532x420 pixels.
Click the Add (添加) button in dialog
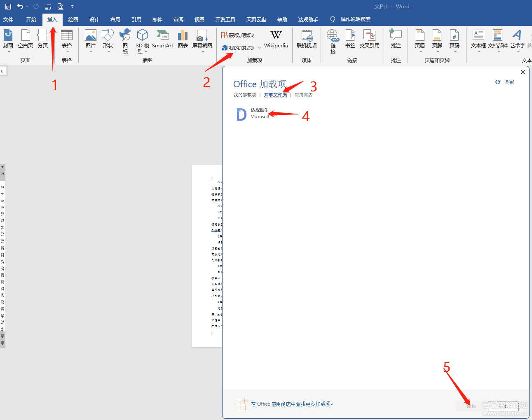471,406
